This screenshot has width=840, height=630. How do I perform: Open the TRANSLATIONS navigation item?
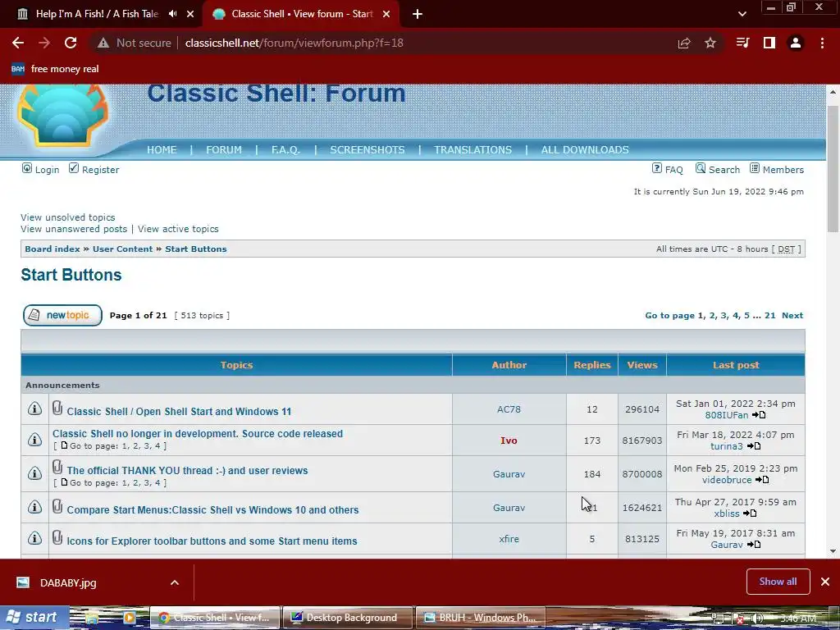click(473, 150)
